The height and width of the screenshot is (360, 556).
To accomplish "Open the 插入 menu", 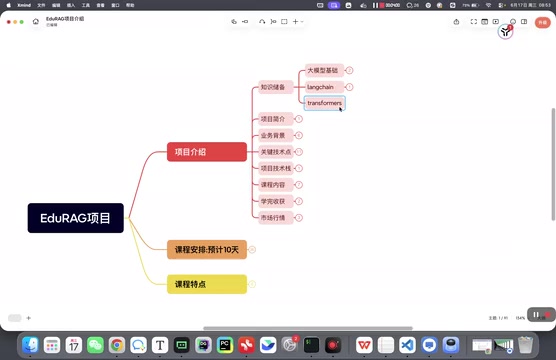I will [71, 5].
